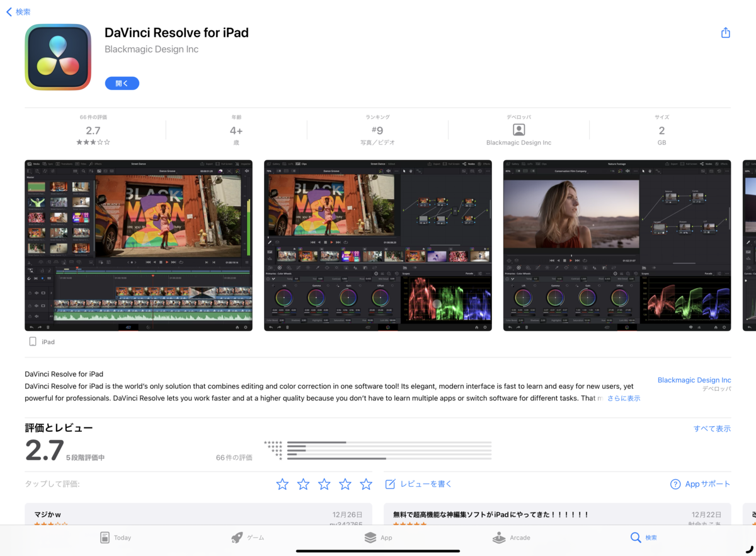Tap the first star to rate
Viewport: 756px width, 556px height.
[x=282, y=484]
